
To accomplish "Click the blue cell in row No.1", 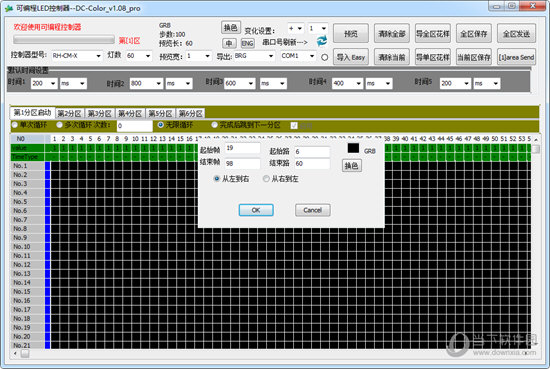I will (48, 166).
